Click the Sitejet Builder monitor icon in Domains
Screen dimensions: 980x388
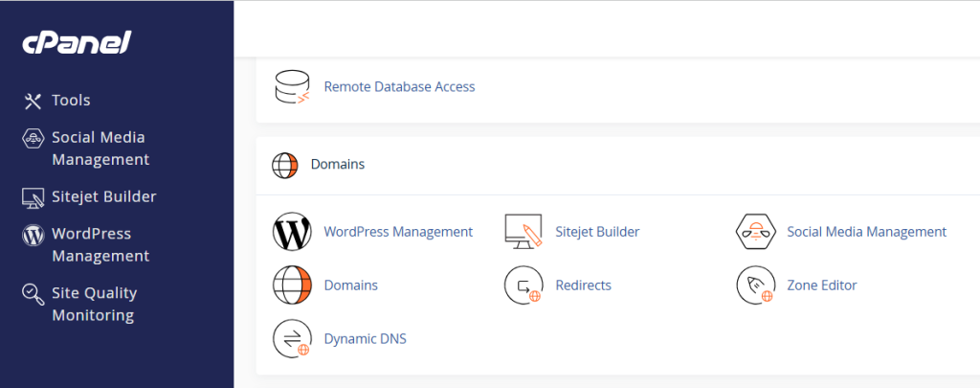[x=523, y=232]
